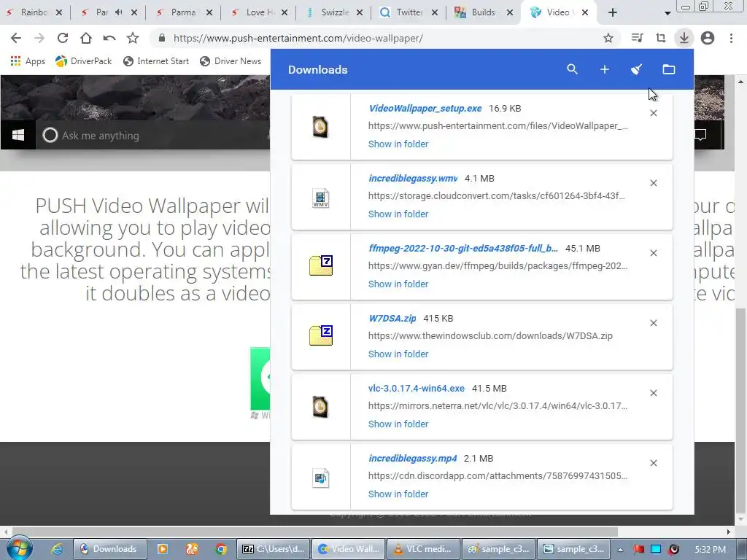Image resolution: width=747 pixels, height=560 pixels.
Task: Remove W7DSA.zip entry
Action: tap(654, 323)
